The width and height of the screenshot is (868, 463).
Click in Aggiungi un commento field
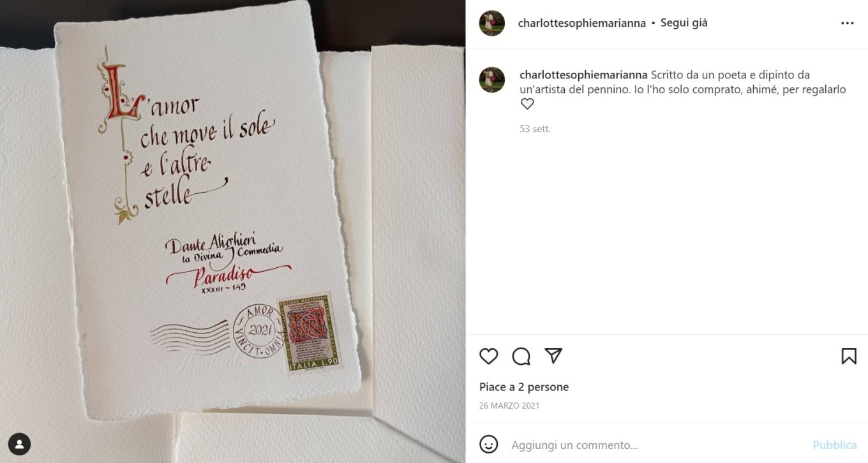point(657,445)
